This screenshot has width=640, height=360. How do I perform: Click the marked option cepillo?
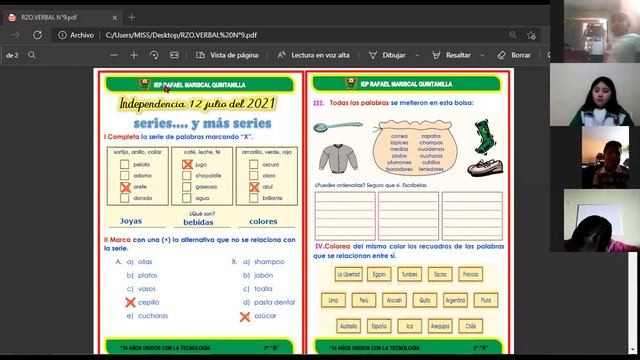(142, 302)
